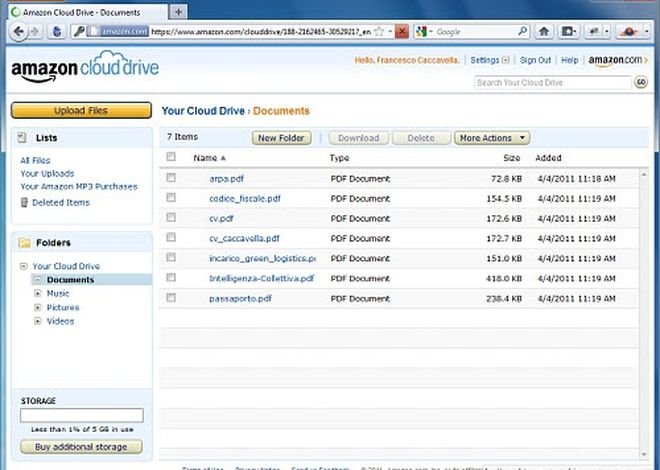Click the Google search input field
This screenshot has width=660, height=470.
pos(476,32)
